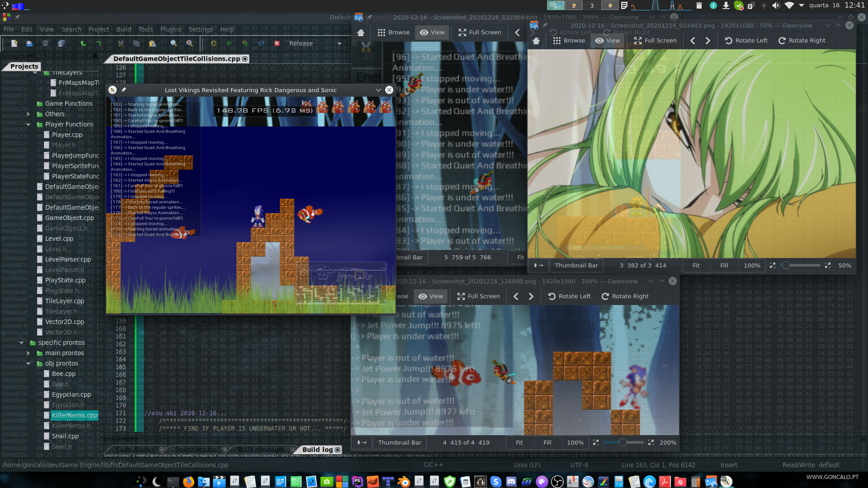Toggle Fit zoom in 124000 Gwenview window

tap(519, 443)
